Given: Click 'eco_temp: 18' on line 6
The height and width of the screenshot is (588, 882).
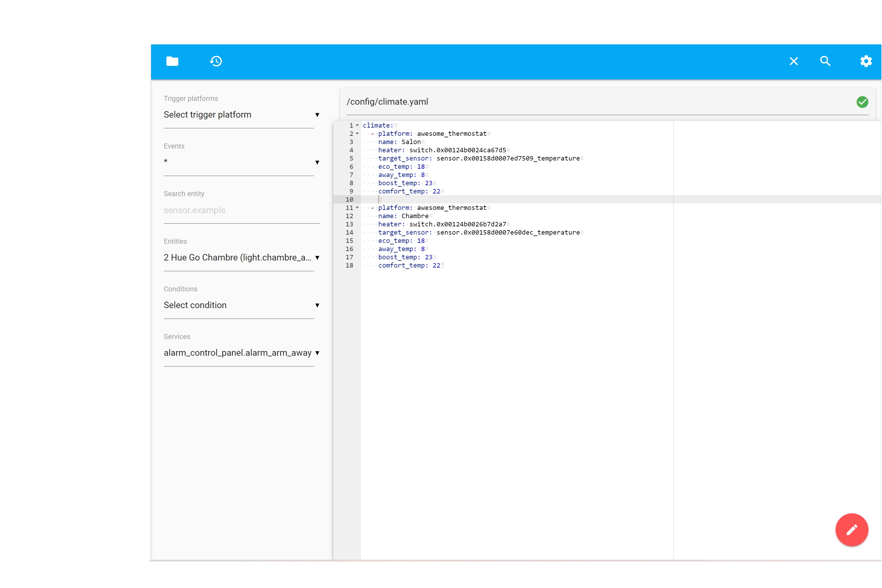Looking at the screenshot, I should click(x=401, y=166).
